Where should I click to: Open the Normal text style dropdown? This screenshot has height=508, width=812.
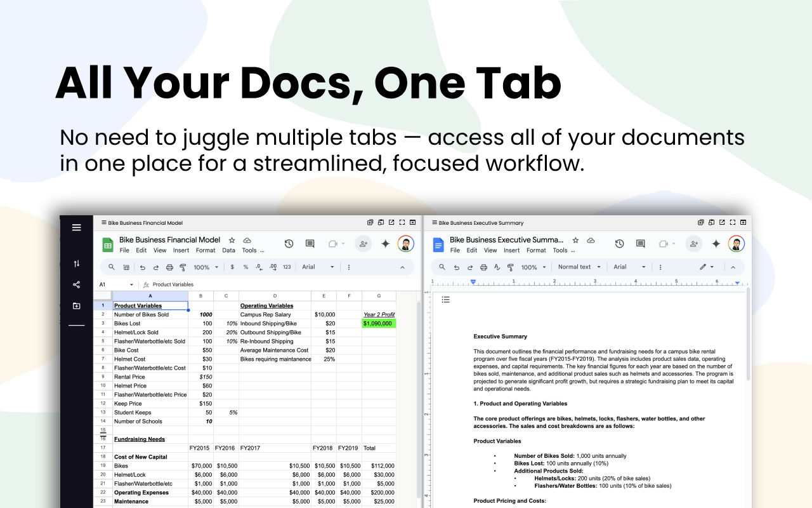577,267
